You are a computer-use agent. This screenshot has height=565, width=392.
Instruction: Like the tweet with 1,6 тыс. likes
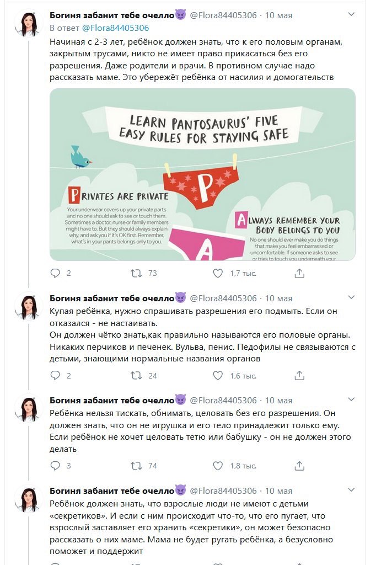coord(218,375)
